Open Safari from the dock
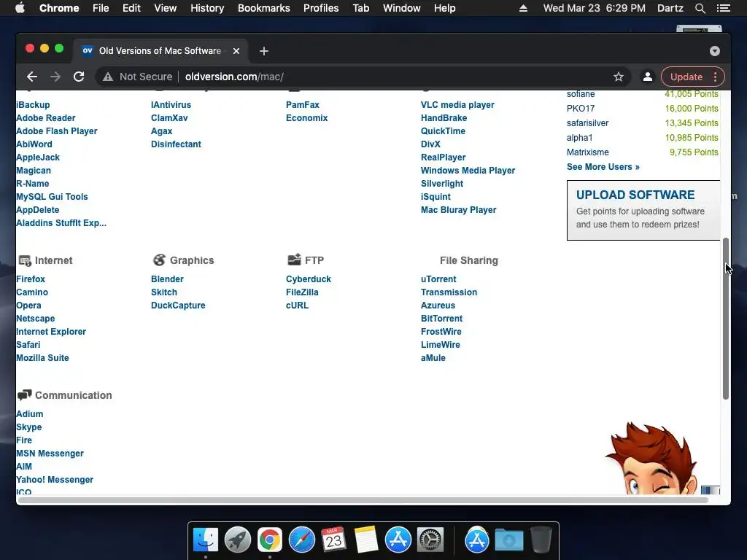747x560 pixels. (x=302, y=540)
